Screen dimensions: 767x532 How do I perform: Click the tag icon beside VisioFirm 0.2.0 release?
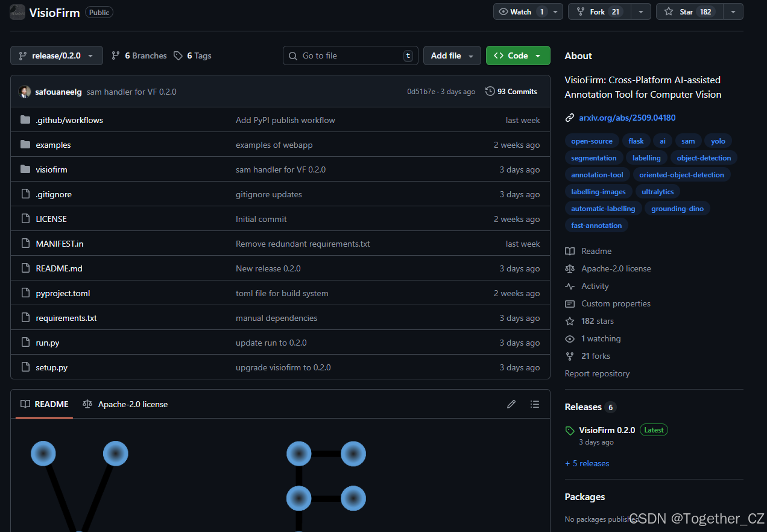click(x=570, y=431)
